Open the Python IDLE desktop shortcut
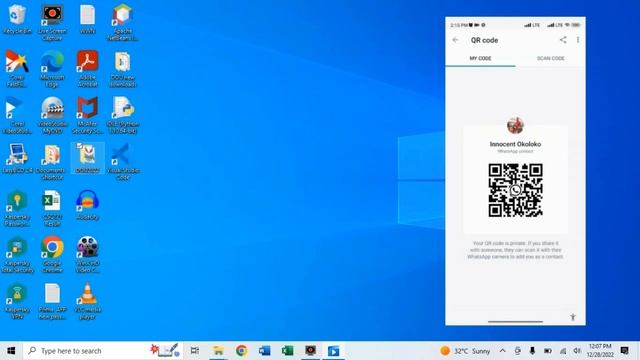Image resolution: width=640 pixels, height=360 pixels. (x=122, y=115)
